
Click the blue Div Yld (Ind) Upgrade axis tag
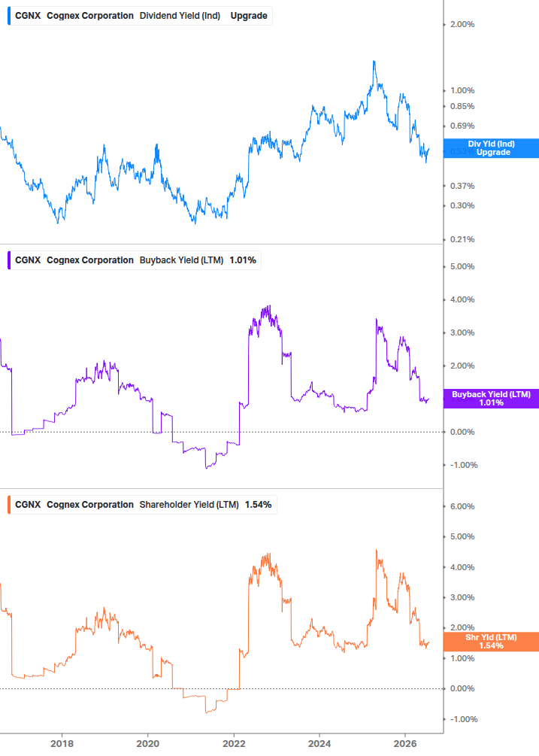pyautogui.click(x=491, y=148)
